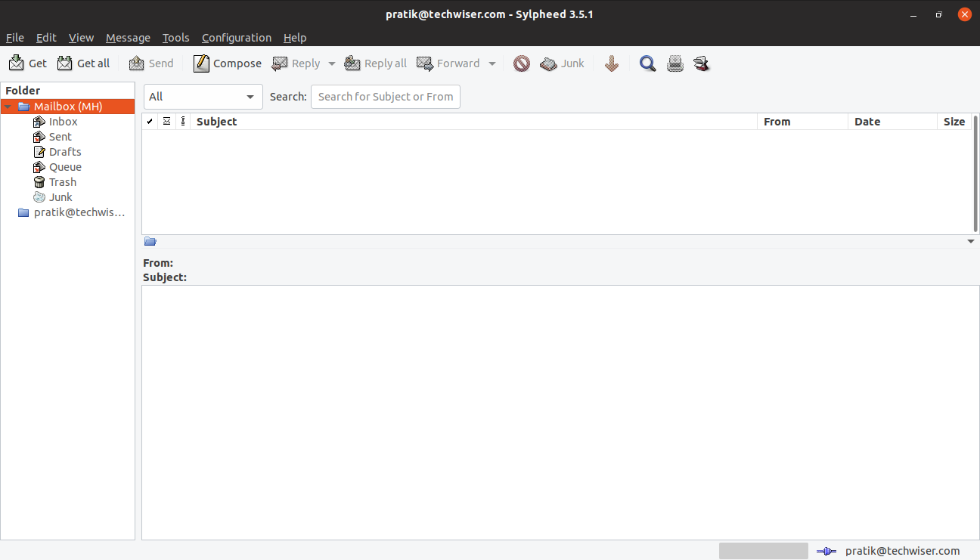The height and width of the screenshot is (560, 980).
Task: Open the Inbox folder
Action: pos(64,122)
